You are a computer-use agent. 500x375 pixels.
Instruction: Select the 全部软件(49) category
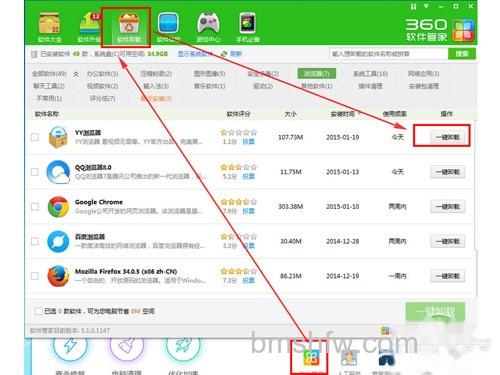click(x=49, y=74)
